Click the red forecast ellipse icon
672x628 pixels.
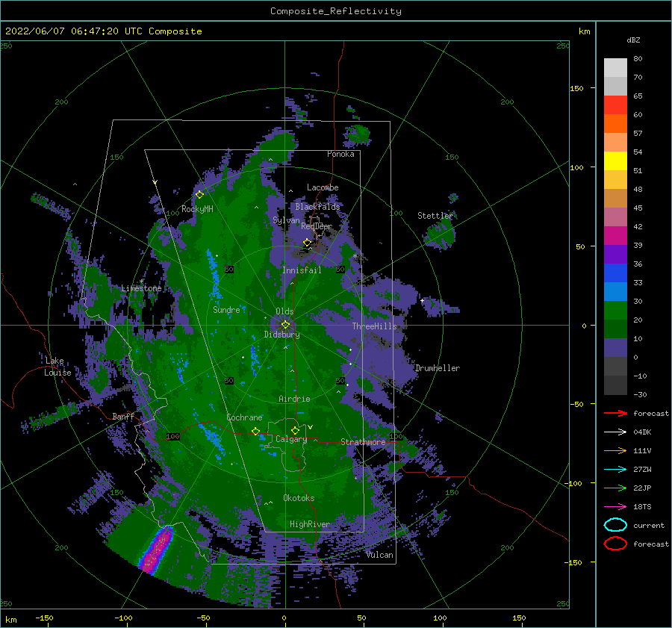[x=615, y=544]
